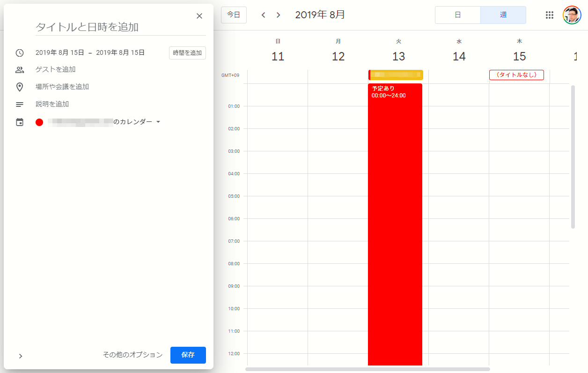Add location via 場所や会議を追加

[62, 87]
